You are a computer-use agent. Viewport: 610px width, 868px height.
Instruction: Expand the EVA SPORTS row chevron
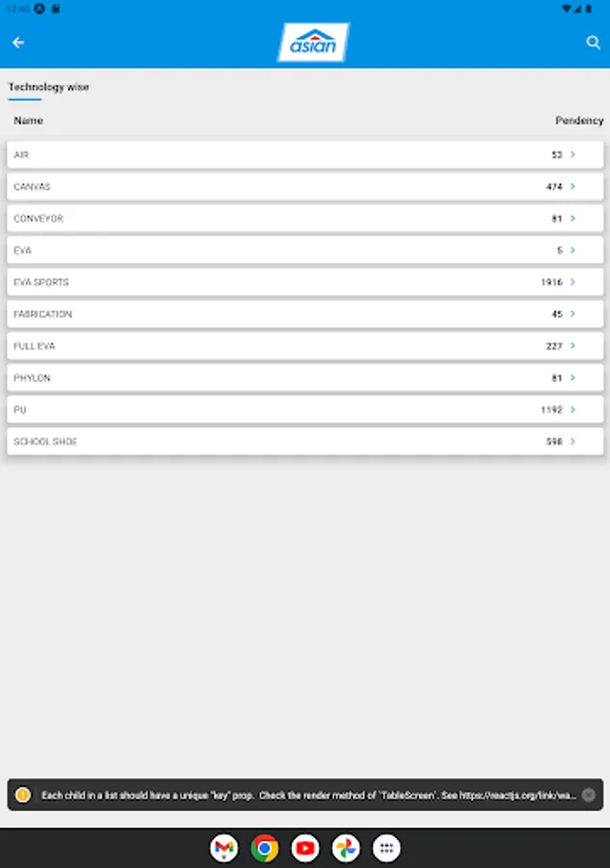572,282
